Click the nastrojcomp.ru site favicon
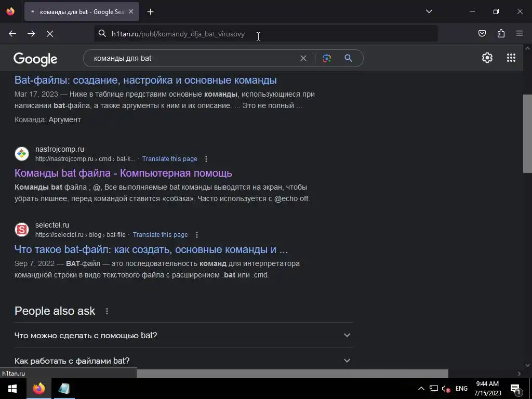The image size is (532, 399). tap(22, 154)
